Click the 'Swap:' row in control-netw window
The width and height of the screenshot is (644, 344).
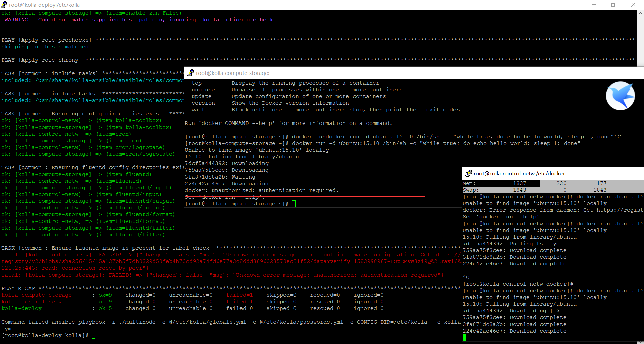(x=553, y=190)
